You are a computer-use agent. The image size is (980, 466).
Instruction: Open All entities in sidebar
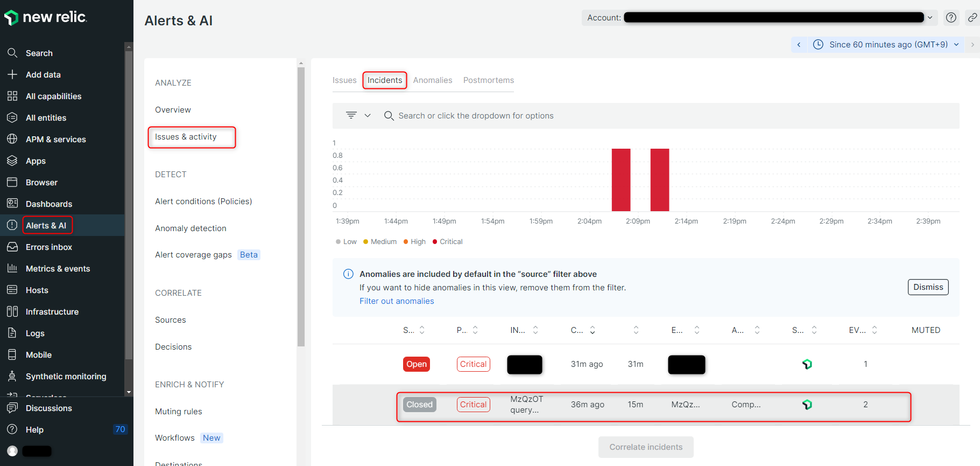point(46,117)
